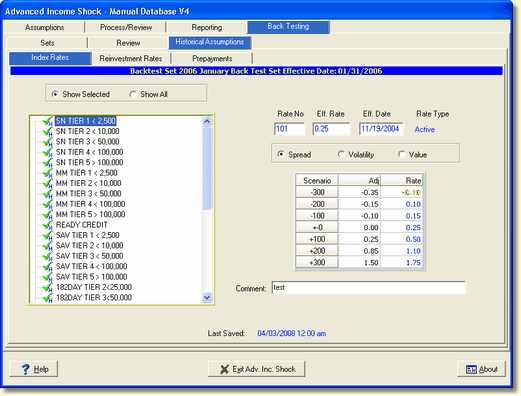Click the +100 scenario row header
Image resolution: width=521 pixels, height=396 pixels.
(317, 239)
